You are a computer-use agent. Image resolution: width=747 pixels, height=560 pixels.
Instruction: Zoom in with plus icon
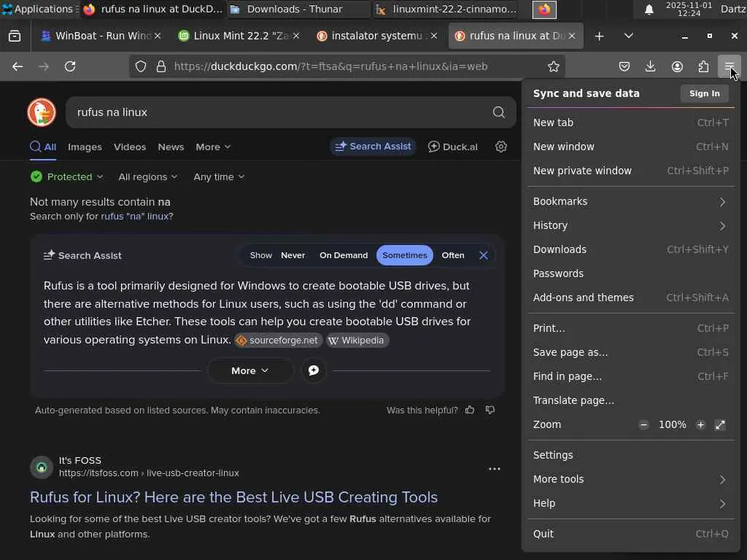coord(700,425)
